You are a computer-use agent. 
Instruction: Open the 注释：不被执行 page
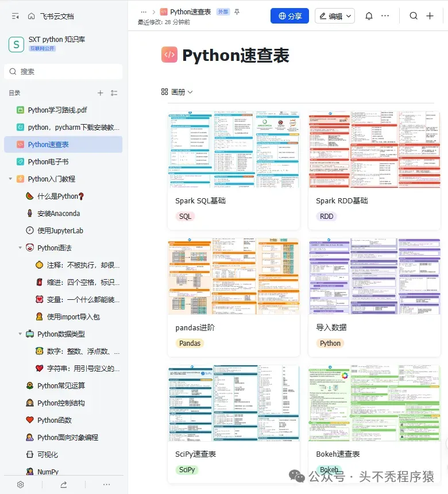[x=83, y=265]
